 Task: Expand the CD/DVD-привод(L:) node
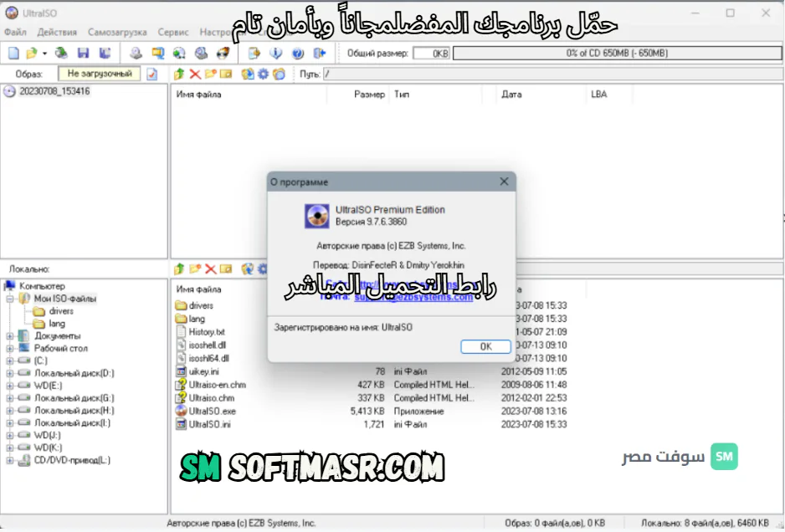tap(9, 460)
